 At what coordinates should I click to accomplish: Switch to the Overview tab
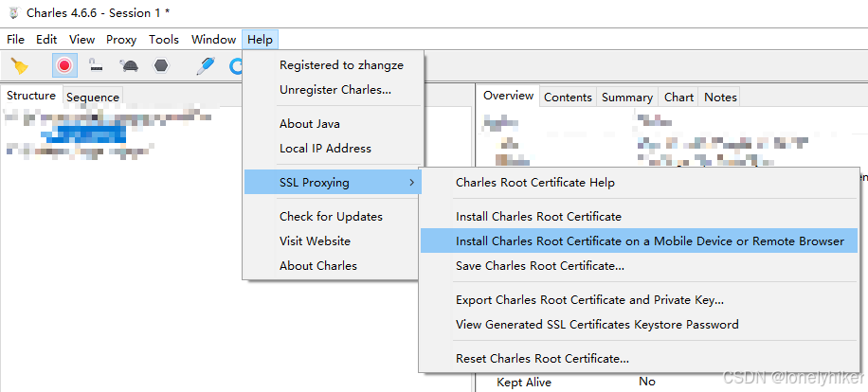click(508, 96)
